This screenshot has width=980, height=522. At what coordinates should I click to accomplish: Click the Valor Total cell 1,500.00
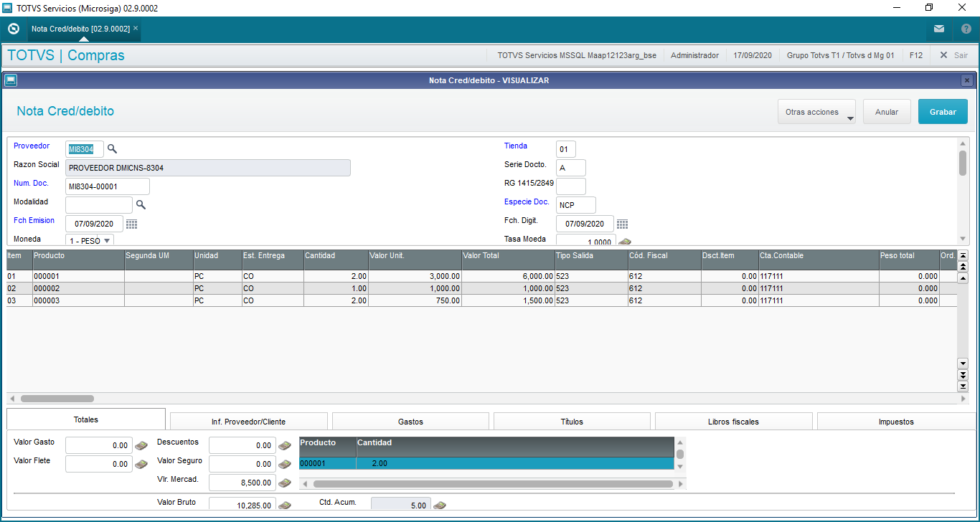[508, 300]
